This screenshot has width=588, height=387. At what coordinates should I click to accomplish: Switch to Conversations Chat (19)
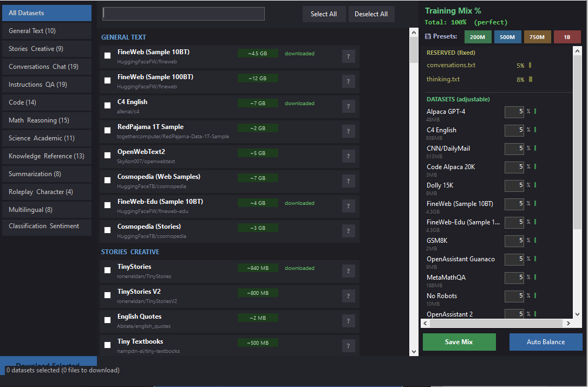[47, 67]
